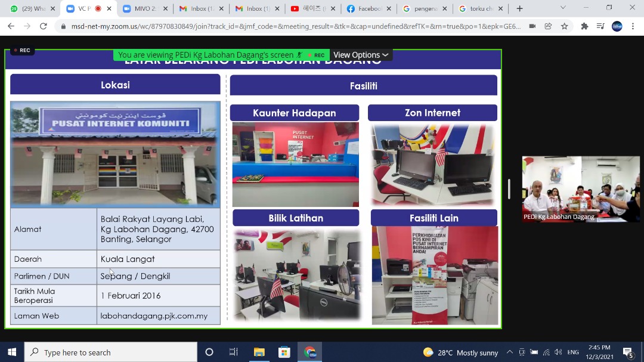Click the Windows search box

pos(111,352)
